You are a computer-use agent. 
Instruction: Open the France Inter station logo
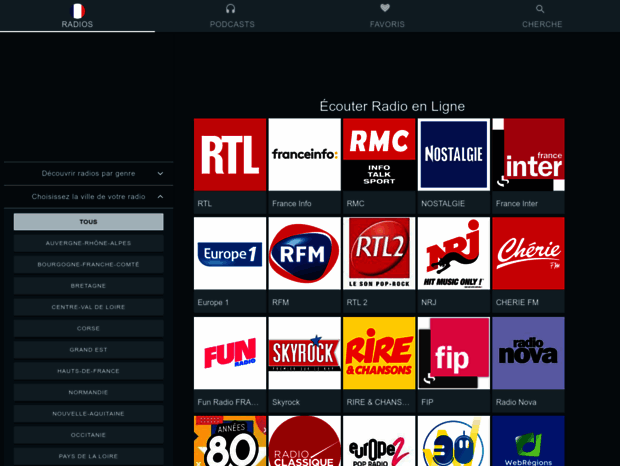[528, 155]
